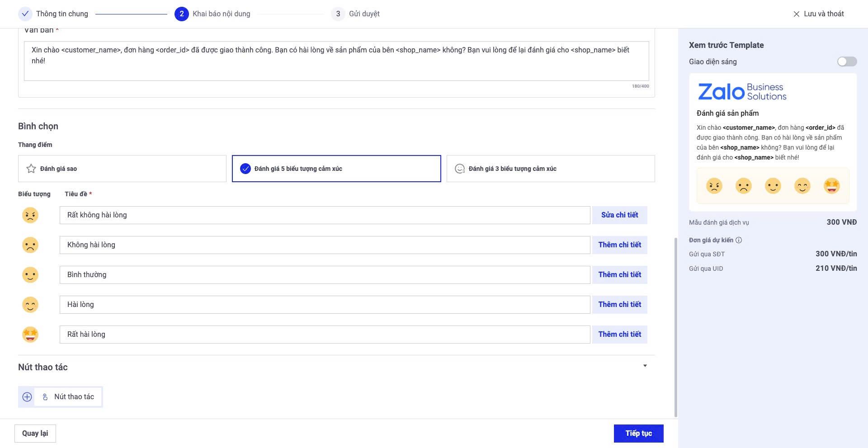Viewport: 868px width, 448px height.
Task: Click the Quay lại button
Action: pyautogui.click(x=35, y=434)
